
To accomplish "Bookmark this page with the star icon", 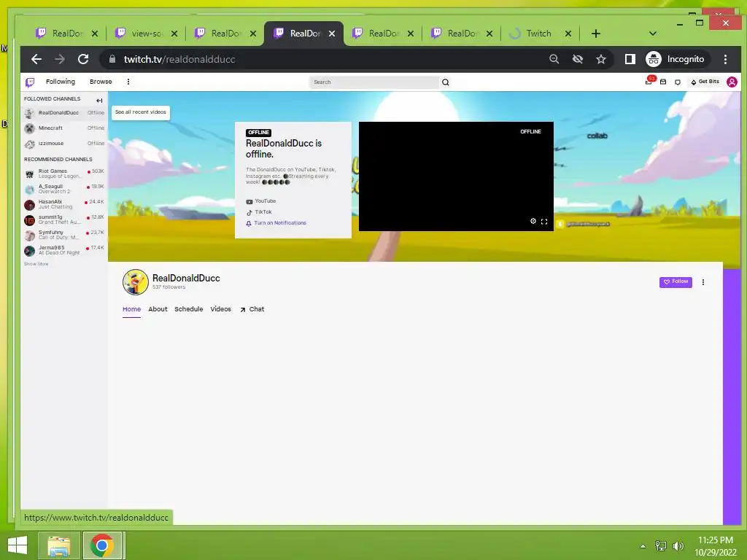I will pos(601,59).
